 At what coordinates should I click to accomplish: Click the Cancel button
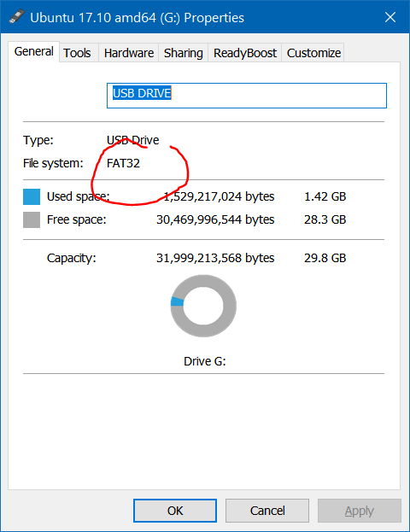click(x=267, y=511)
